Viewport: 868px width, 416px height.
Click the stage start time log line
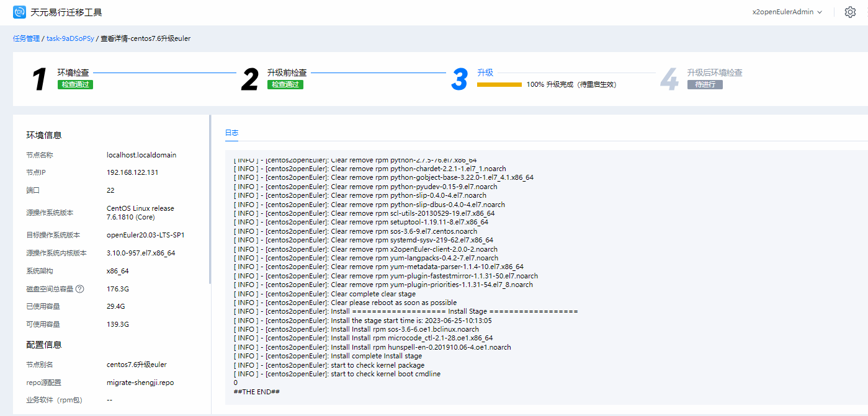(x=362, y=321)
